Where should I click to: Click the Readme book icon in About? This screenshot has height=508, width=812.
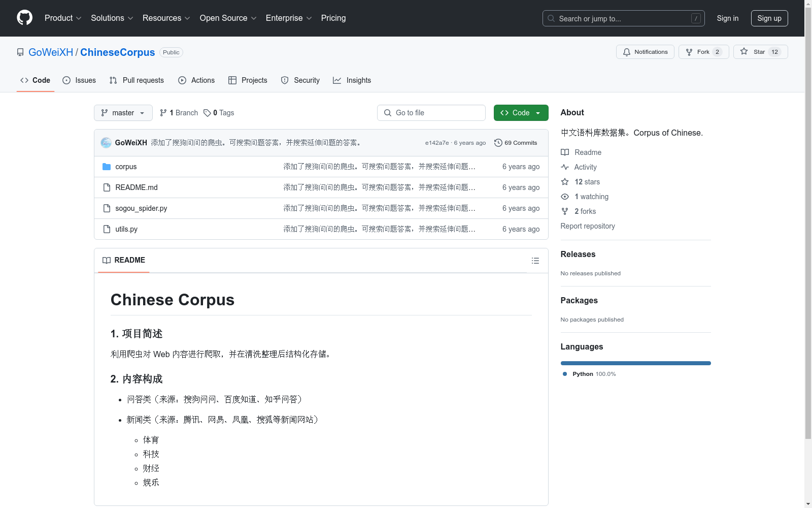pyautogui.click(x=565, y=152)
